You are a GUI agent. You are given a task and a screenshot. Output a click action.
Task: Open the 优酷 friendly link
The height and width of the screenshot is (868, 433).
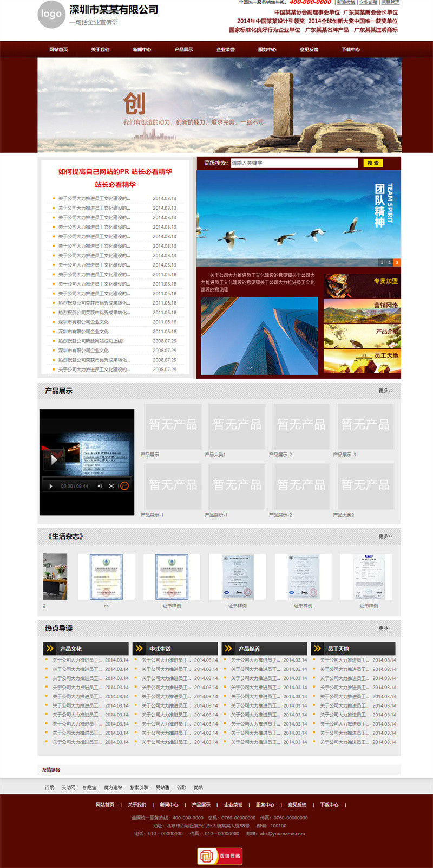tap(199, 788)
